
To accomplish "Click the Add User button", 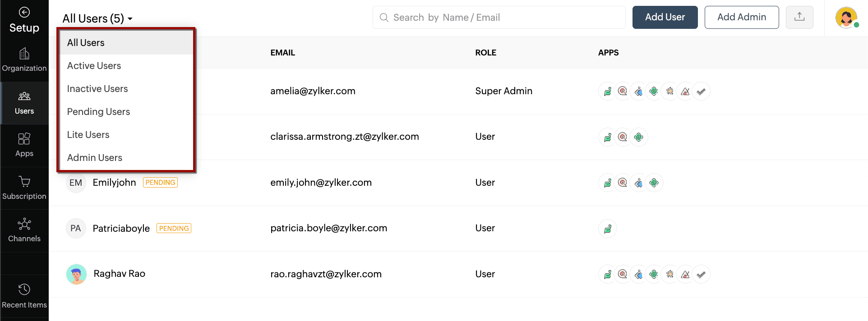I will tap(665, 17).
